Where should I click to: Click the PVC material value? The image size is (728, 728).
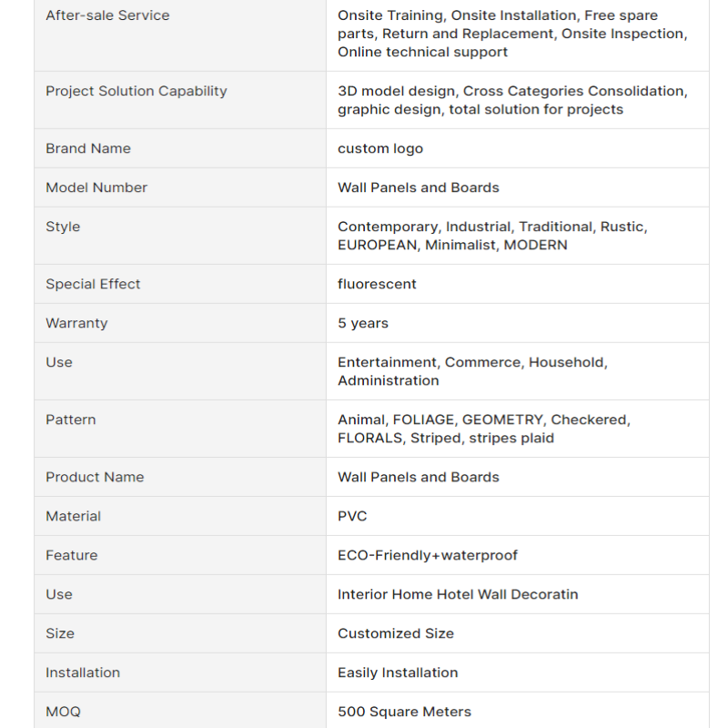coord(352,516)
